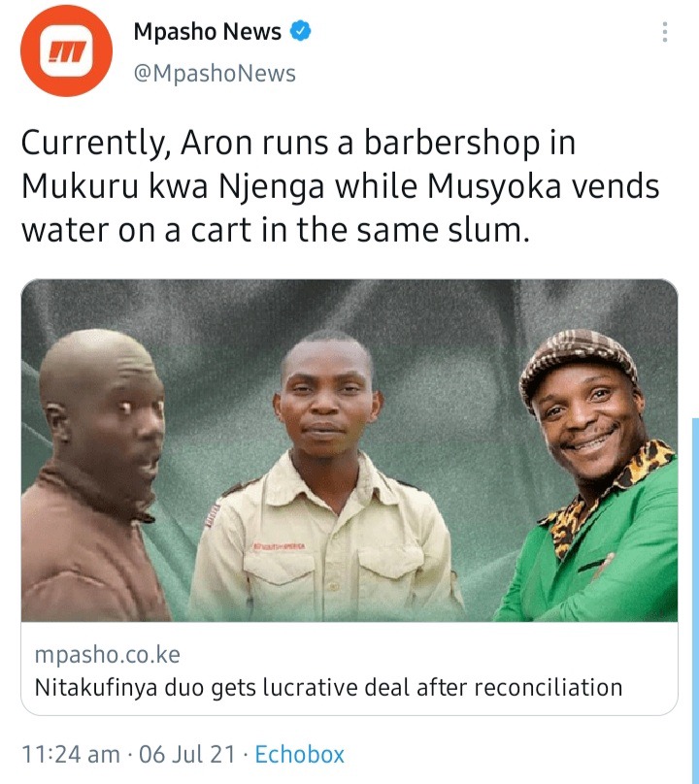This screenshot has width=699, height=784.
Task: Visit the @MpashoNews handle
Action: tap(215, 73)
